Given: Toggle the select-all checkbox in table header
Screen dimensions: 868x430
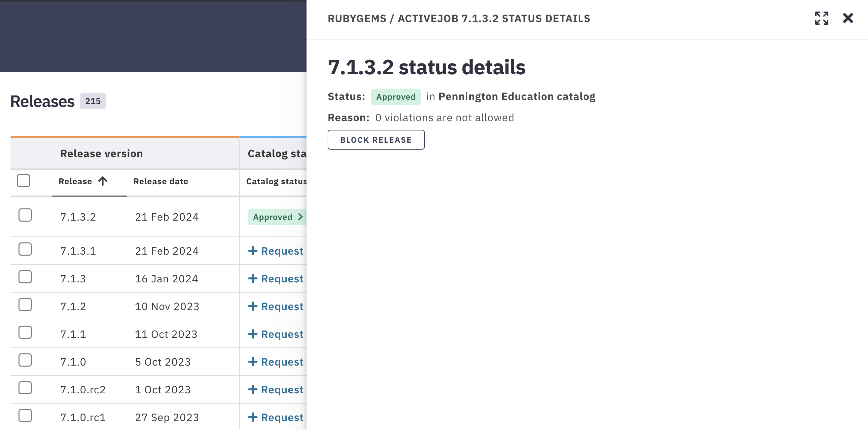Looking at the screenshot, I should [x=23, y=181].
